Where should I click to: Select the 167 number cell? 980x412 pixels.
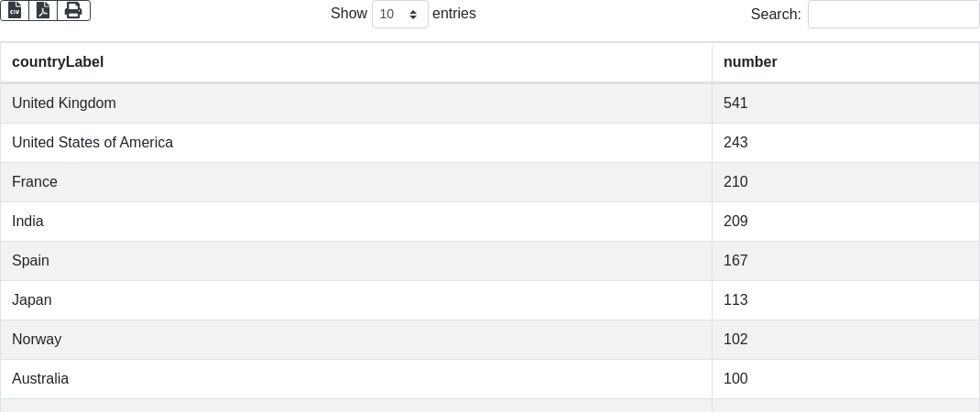(x=735, y=261)
